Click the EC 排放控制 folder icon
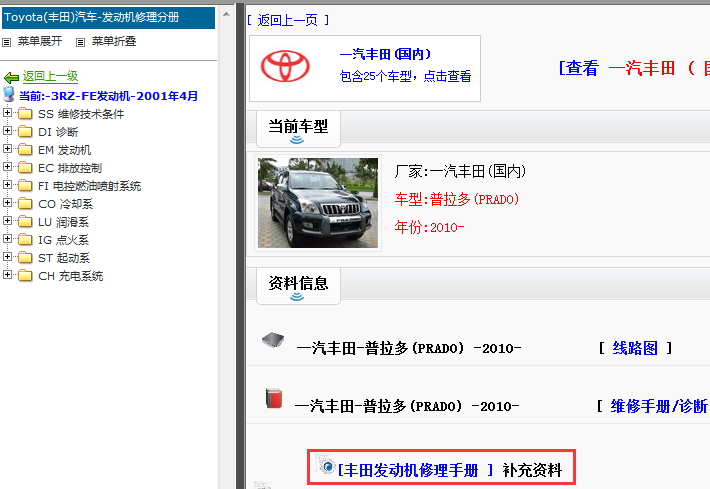This screenshot has width=710, height=489. pos(25,168)
